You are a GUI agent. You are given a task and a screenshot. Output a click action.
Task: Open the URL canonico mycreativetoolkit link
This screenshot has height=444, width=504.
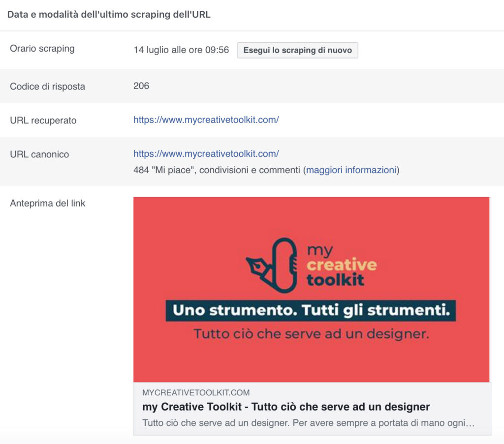coord(206,154)
